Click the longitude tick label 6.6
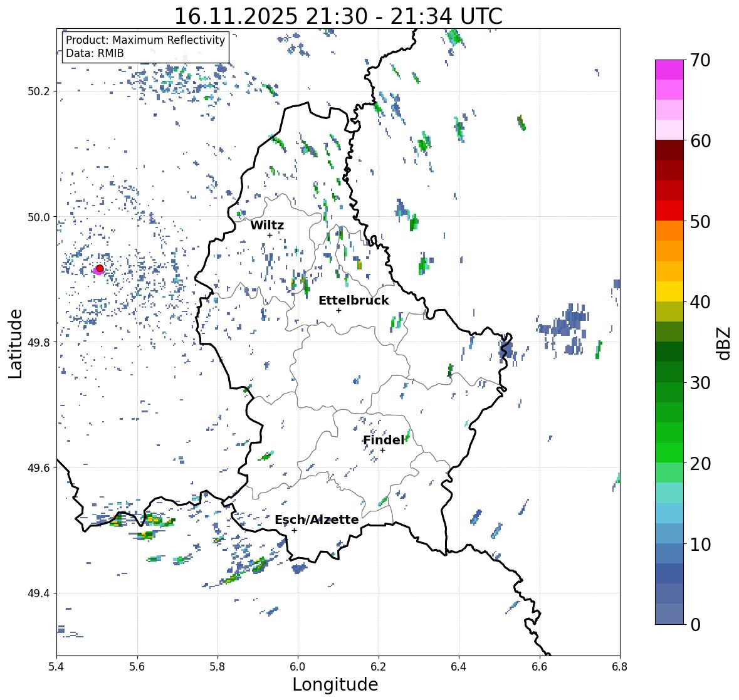 coord(540,667)
